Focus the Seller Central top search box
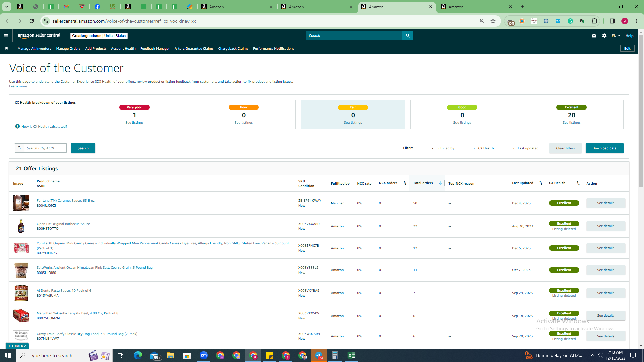This screenshot has height=362, width=644. [354, 36]
